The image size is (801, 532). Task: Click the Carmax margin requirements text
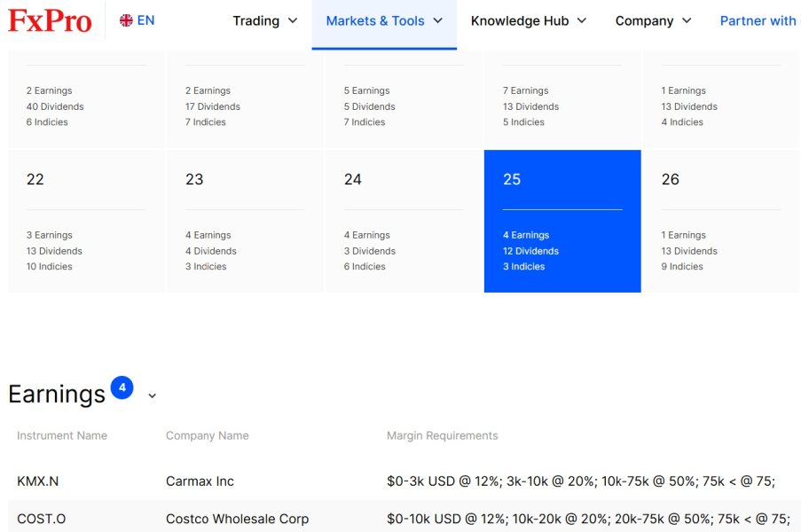[x=581, y=481]
